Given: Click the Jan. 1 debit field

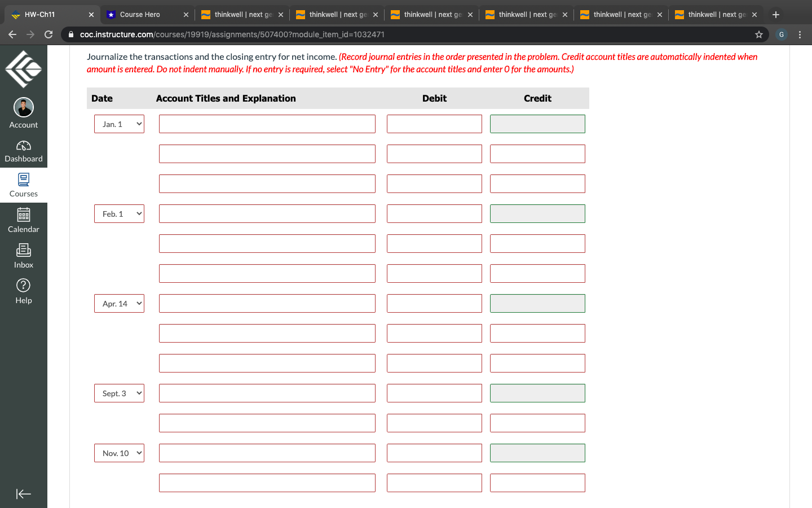Looking at the screenshot, I should click(434, 124).
